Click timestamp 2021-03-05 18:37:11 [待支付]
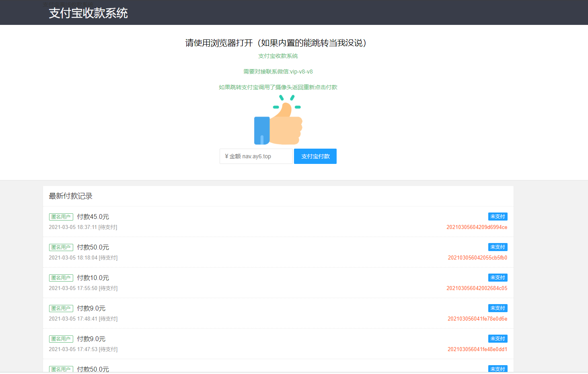Screen dimensions: 588x374 click(83, 227)
